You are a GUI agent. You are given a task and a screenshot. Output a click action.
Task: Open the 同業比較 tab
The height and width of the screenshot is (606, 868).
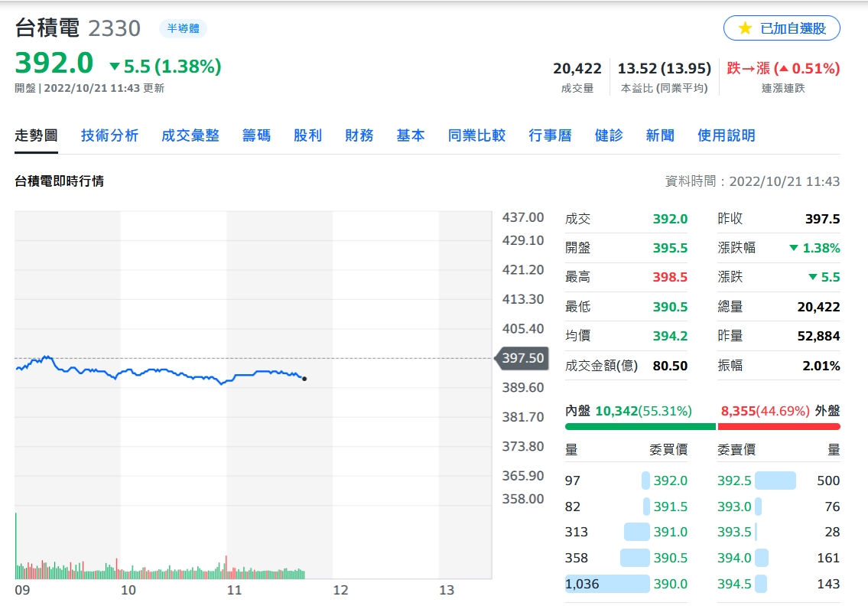(x=476, y=135)
